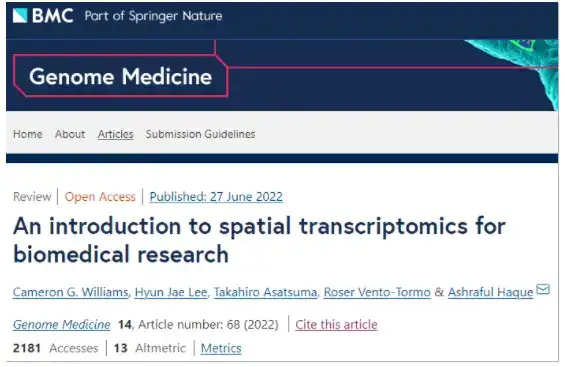This screenshot has width=565, height=367.
Task: Open author Cameron G. Williams' profile
Action: coord(70,292)
